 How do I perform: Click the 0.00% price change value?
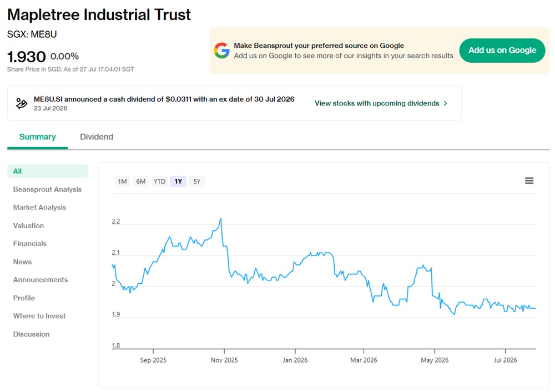[64, 56]
